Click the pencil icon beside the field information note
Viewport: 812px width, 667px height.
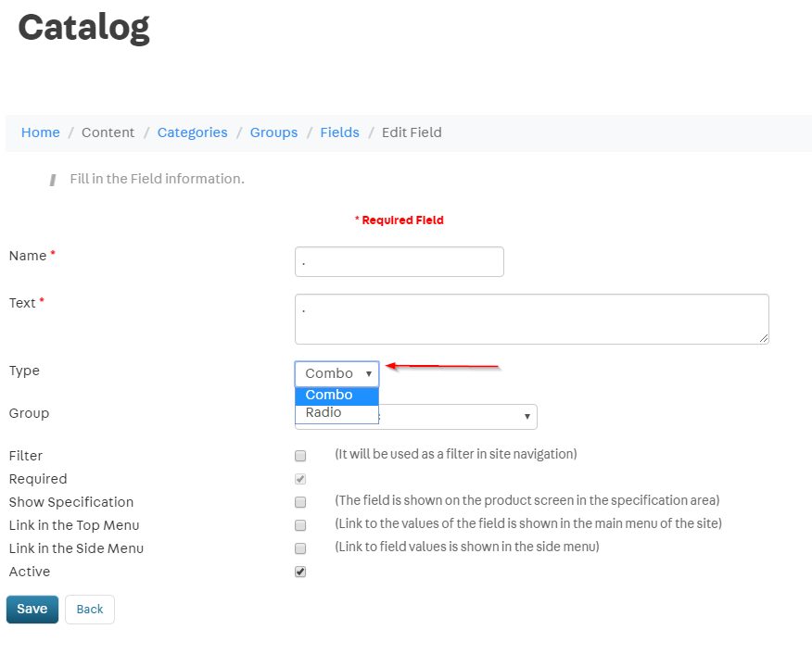(x=53, y=179)
